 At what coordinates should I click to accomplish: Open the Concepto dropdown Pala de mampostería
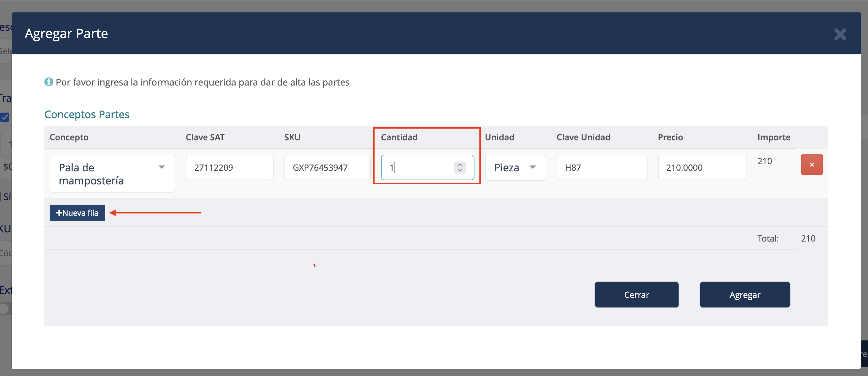coord(112,174)
